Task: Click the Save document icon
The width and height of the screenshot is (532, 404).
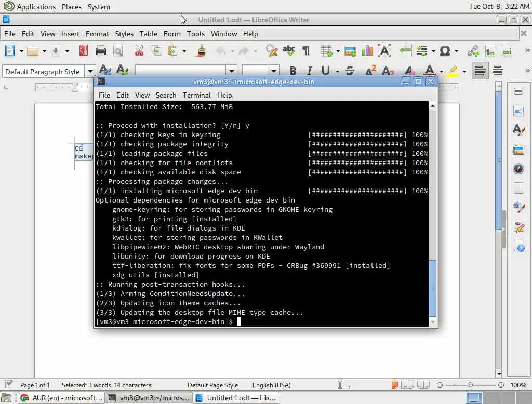Action: click(55, 51)
